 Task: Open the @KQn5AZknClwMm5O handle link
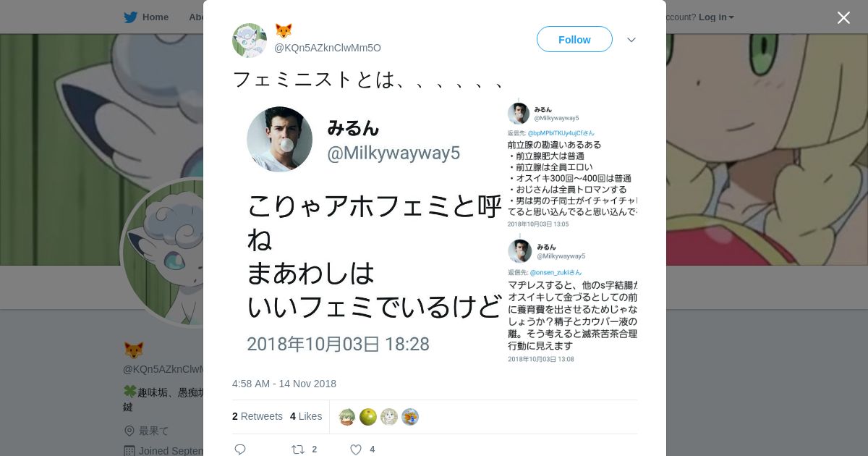(x=328, y=48)
